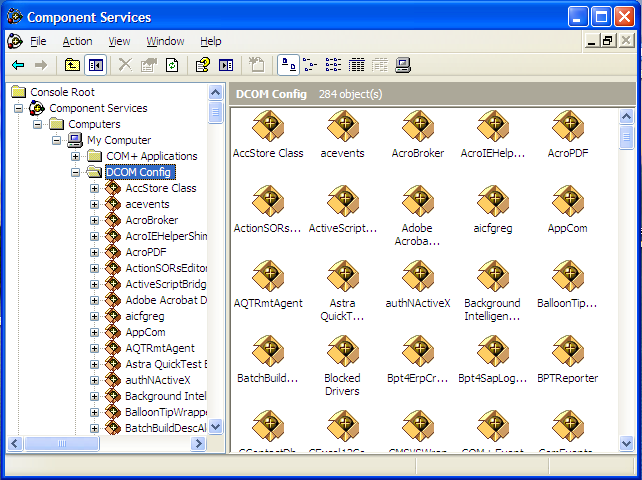Expand the AcroBroker tree node
Image resolution: width=642 pixels, height=480 pixels.
coord(95,220)
